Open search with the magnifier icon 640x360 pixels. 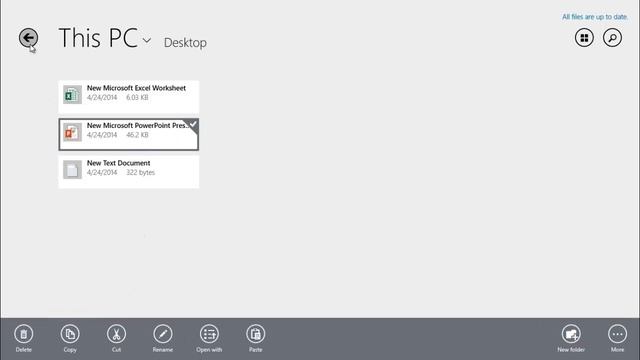(612, 38)
